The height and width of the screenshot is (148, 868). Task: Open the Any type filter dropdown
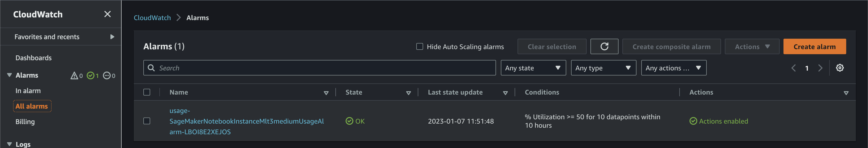coord(603,68)
